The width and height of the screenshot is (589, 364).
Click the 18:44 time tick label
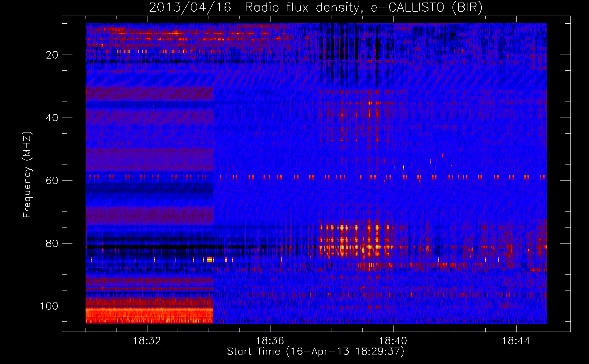[516, 341]
